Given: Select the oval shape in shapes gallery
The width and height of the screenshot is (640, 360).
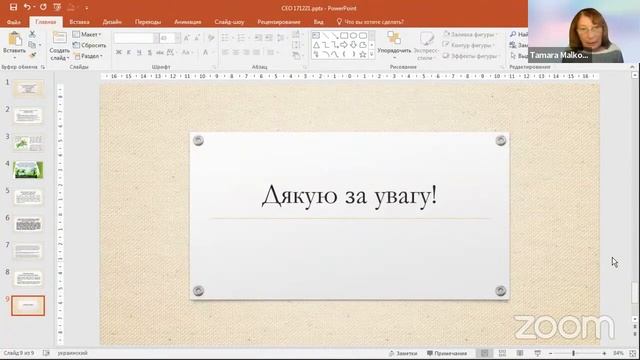Looking at the screenshot, I should click(353, 36).
